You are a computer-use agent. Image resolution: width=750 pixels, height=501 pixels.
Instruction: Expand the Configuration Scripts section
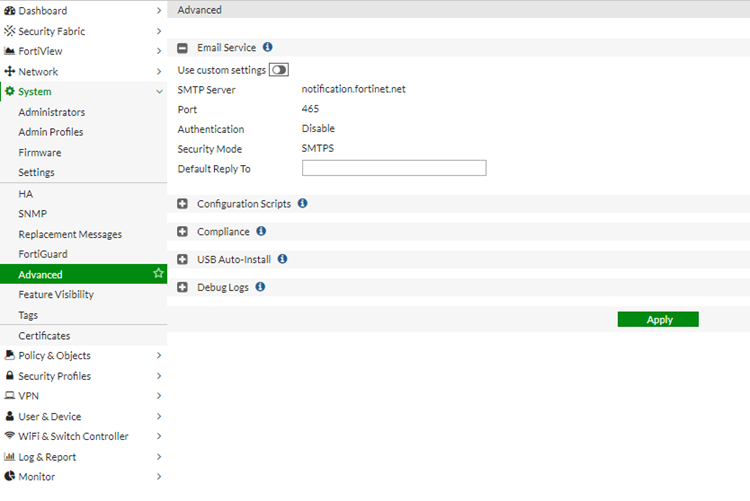coord(183,204)
